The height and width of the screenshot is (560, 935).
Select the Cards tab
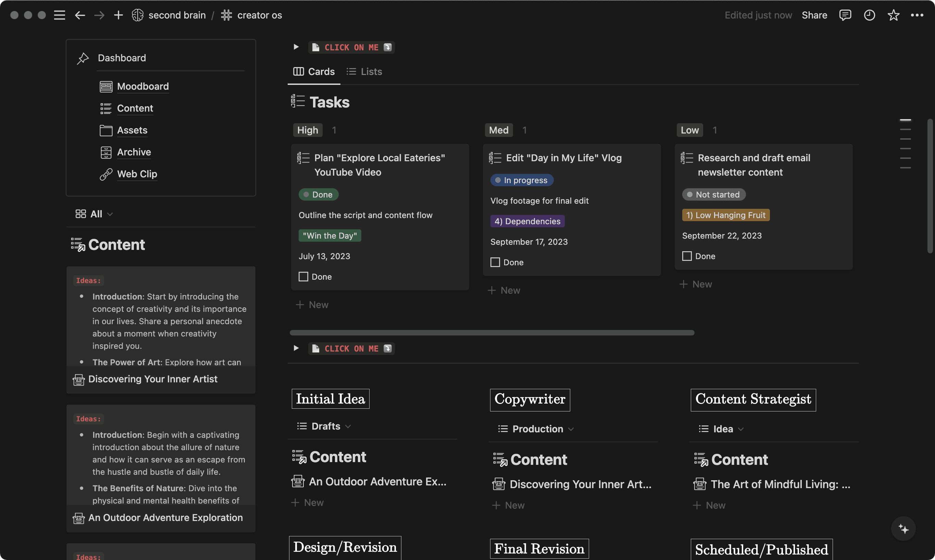click(x=314, y=72)
